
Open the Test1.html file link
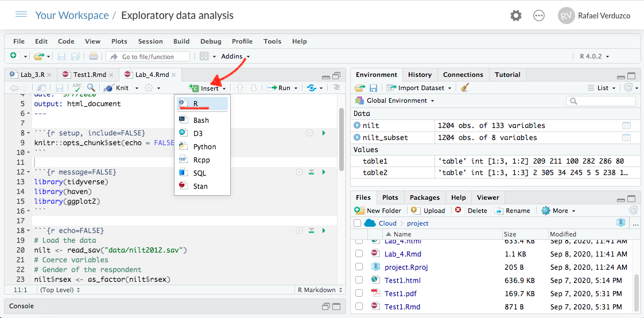pos(402,281)
